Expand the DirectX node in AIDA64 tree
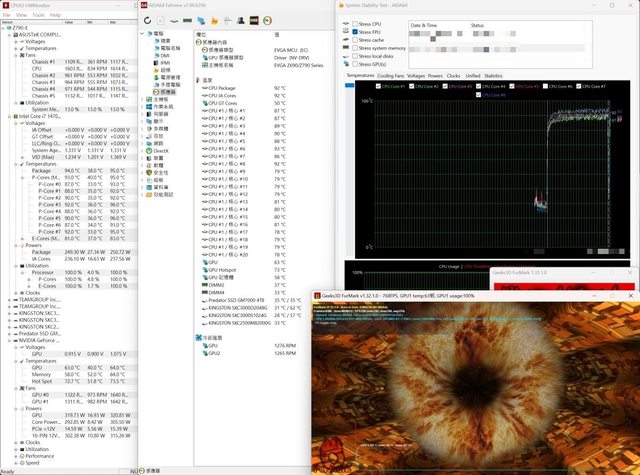Screen dimensions: 640x475 (x=140, y=149)
